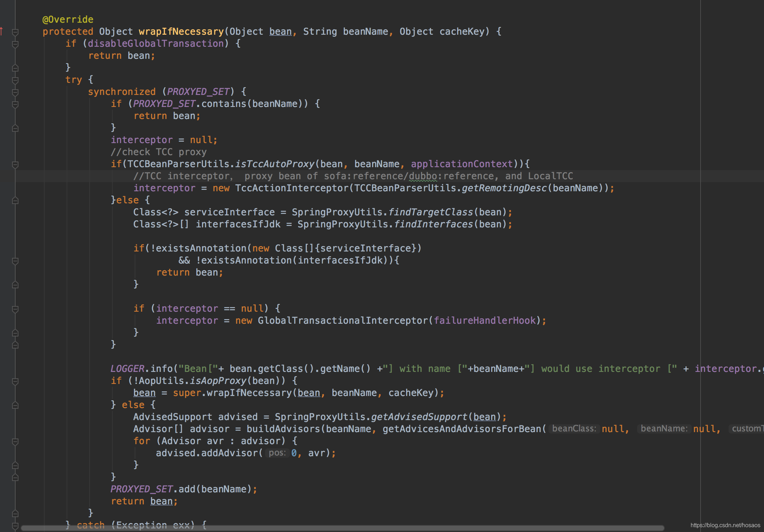Click the getRemotingDesc method call
Image resolution: width=764 pixels, height=532 pixels.
[x=504, y=188]
